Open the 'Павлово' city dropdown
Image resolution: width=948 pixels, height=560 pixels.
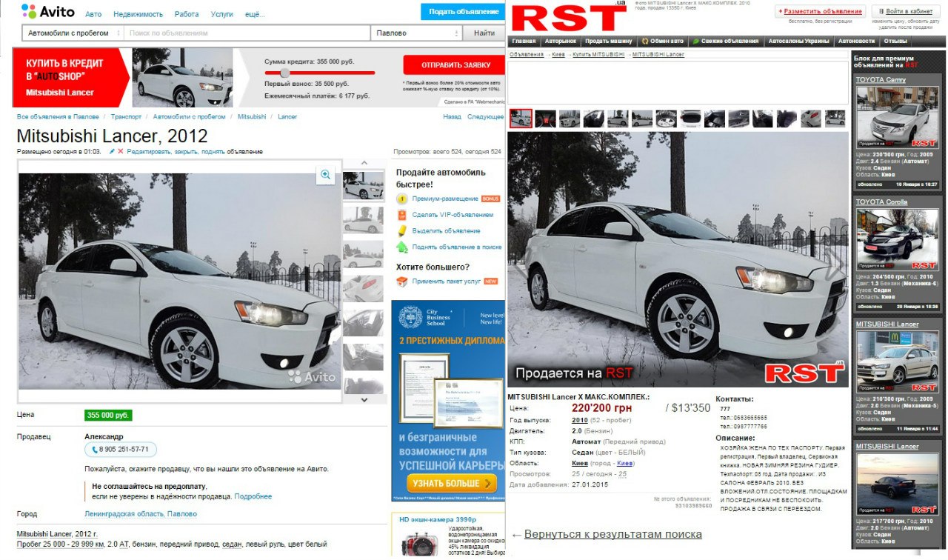point(416,33)
